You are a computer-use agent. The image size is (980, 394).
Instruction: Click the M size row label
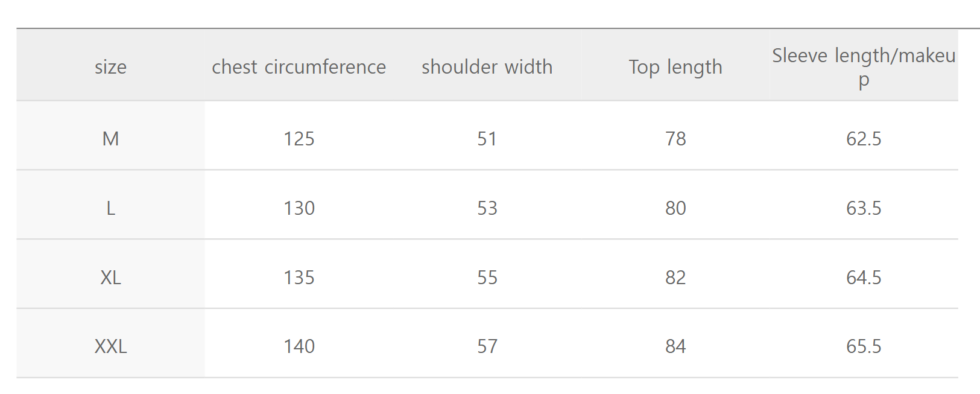click(x=110, y=139)
